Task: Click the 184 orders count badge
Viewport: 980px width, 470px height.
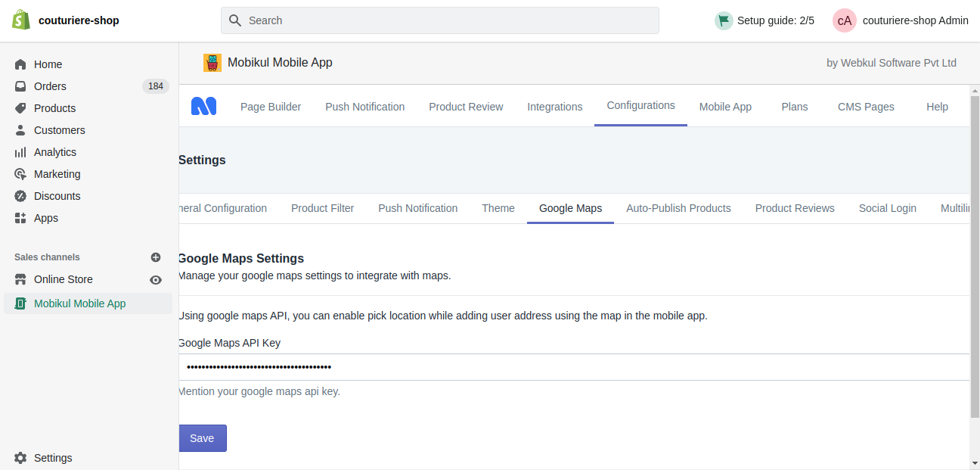Action: click(x=156, y=86)
